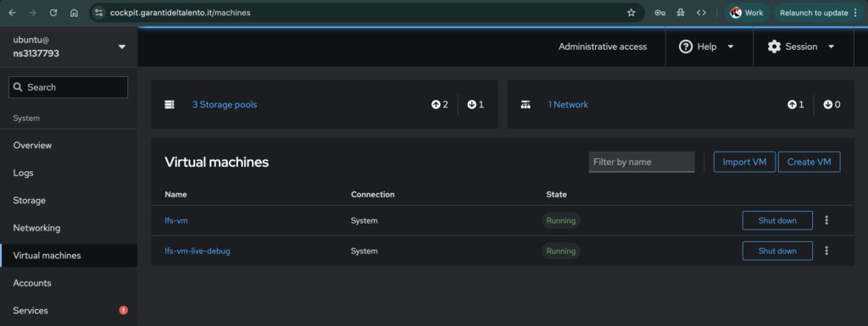Open the password key icon in toolbar
Image resolution: width=868 pixels, height=326 pixels.
(659, 13)
